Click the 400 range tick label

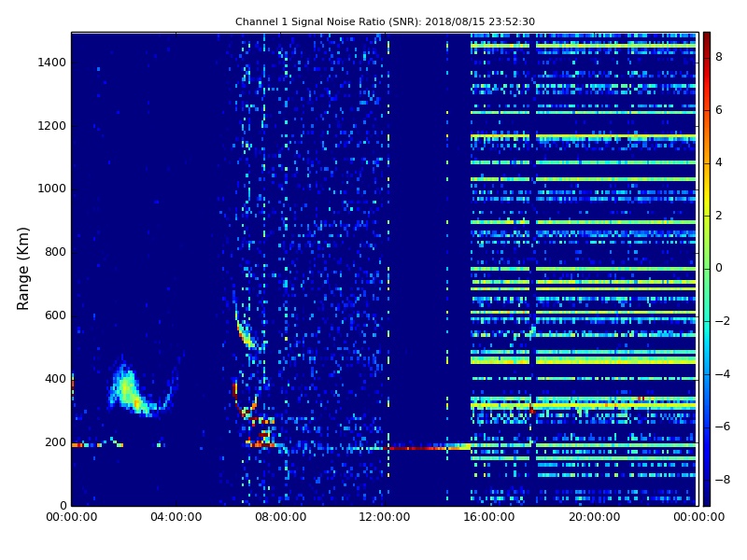point(55,379)
